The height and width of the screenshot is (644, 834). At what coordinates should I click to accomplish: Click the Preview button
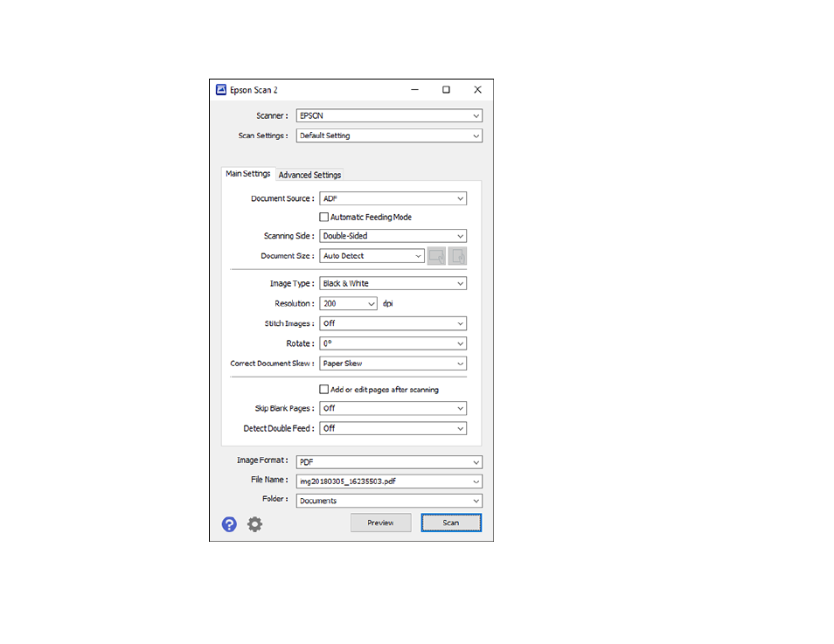pos(381,523)
